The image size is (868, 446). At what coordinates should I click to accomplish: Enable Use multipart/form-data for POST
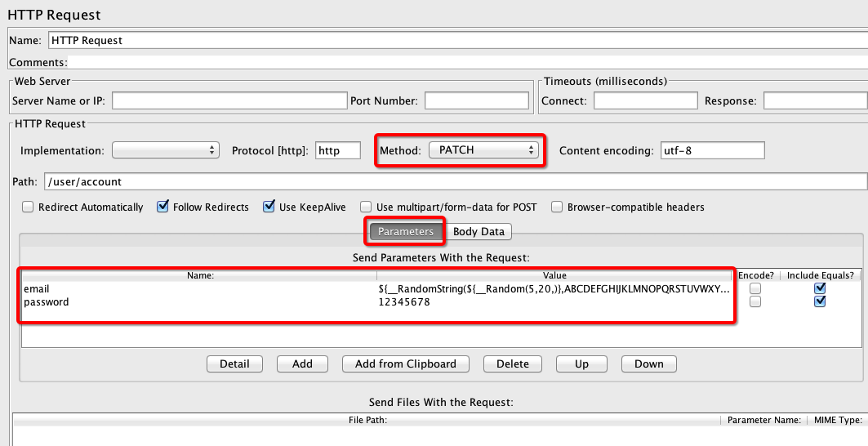tap(367, 207)
